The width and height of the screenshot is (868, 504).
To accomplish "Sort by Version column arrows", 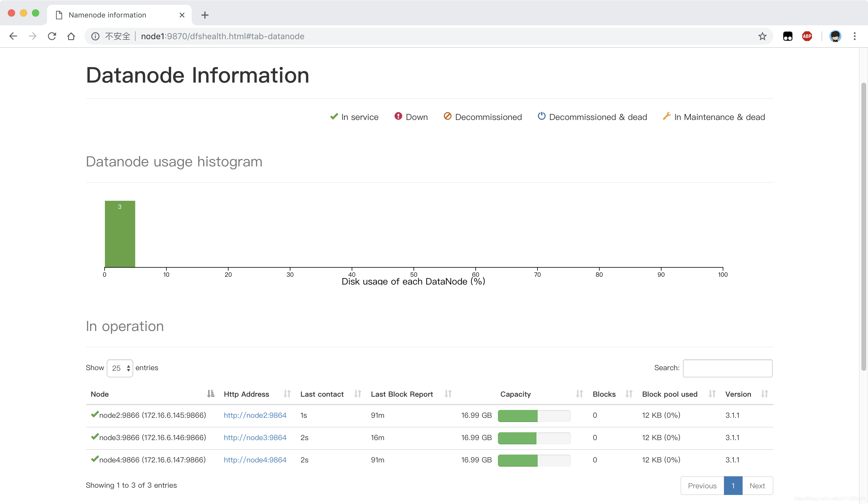I will [x=764, y=394].
